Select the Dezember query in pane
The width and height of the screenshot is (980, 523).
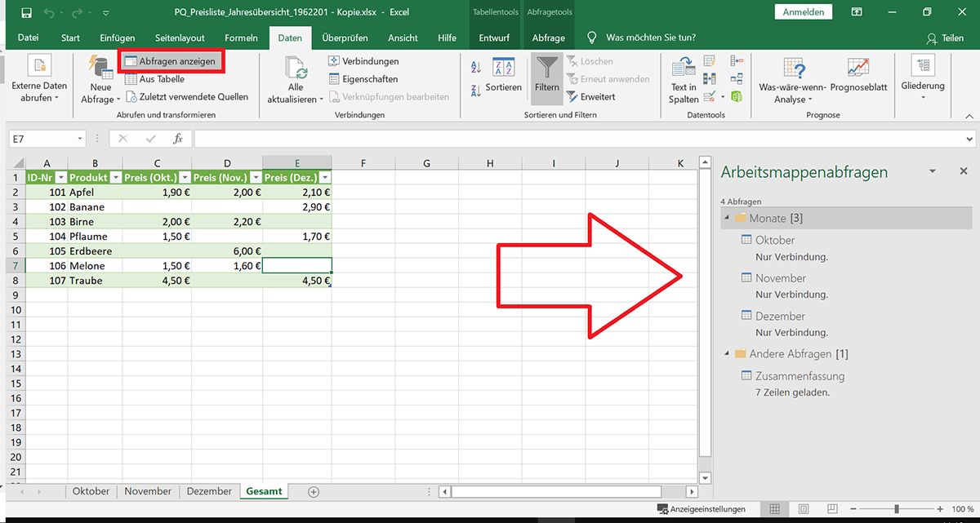780,316
